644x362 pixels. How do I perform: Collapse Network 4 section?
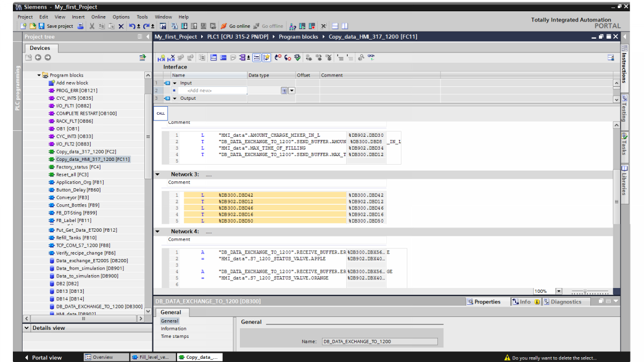point(158,232)
